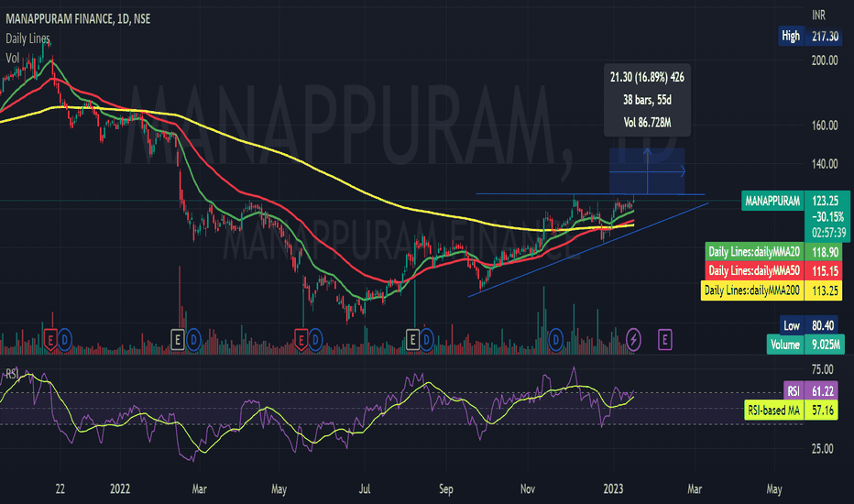
Task: Select the yellow dailyMMA200 113.25 label
Action: click(x=772, y=290)
